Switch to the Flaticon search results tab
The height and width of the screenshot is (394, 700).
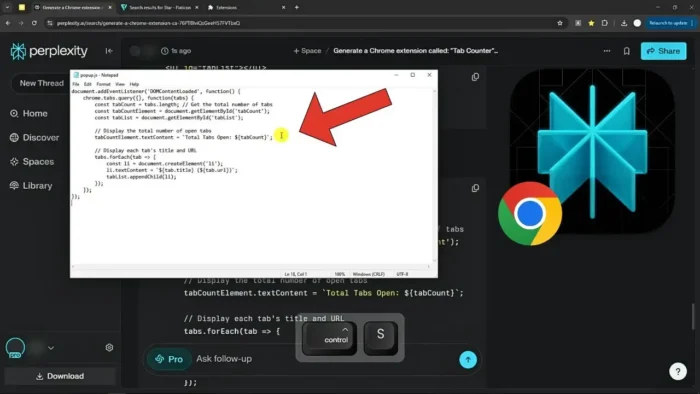pos(160,8)
